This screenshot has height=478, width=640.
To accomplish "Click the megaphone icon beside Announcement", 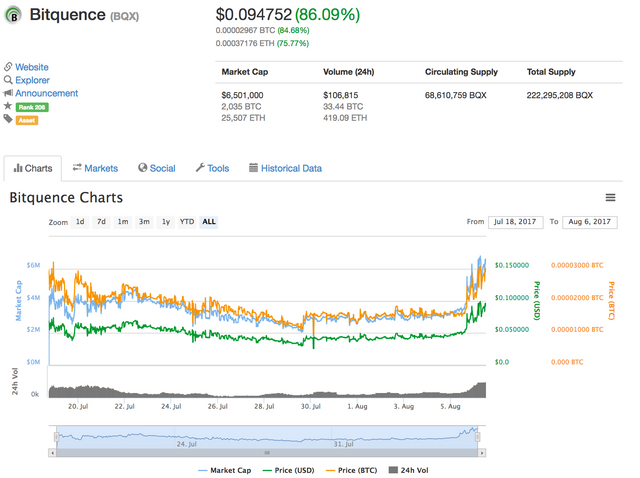I will [x=8, y=93].
